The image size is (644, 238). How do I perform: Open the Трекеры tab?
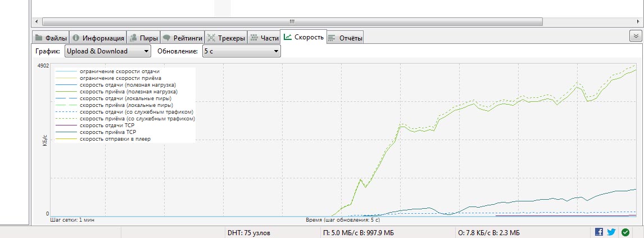[226, 38]
